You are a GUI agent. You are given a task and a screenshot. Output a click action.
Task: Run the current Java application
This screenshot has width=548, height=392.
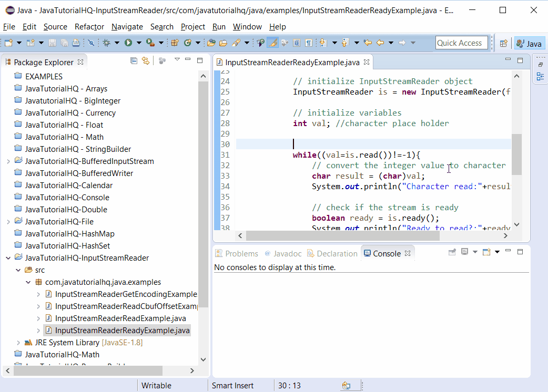pos(128,42)
